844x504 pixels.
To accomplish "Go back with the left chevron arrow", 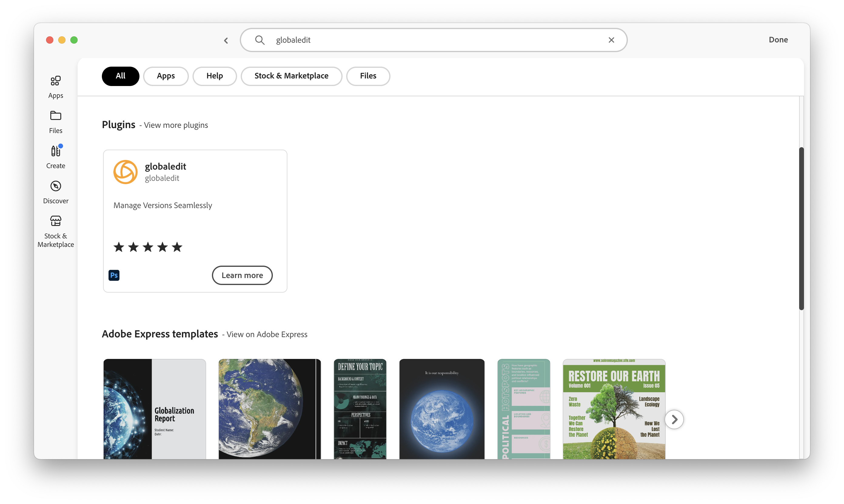I will (226, 40).
